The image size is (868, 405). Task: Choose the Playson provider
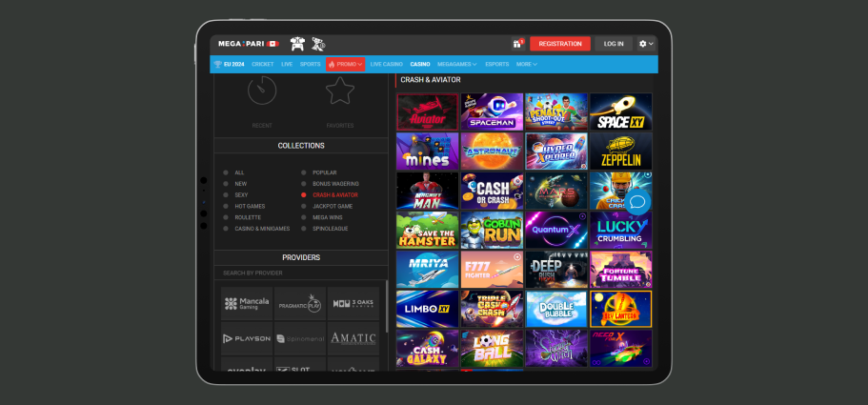click(247, 338)
